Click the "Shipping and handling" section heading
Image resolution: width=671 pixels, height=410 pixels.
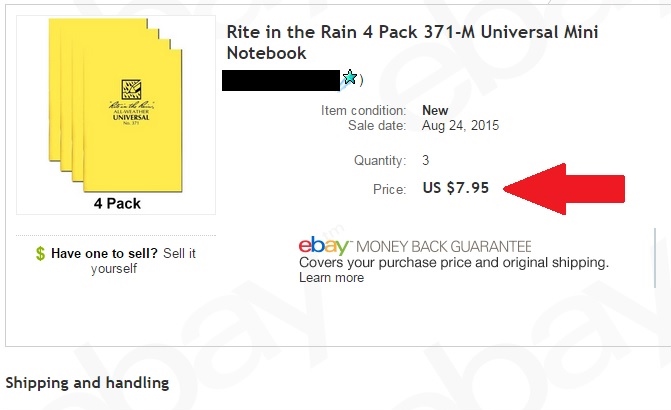87,383
